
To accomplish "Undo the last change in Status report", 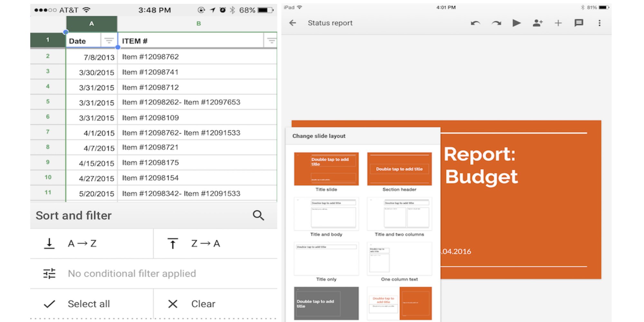I will [x=476, y=23].
